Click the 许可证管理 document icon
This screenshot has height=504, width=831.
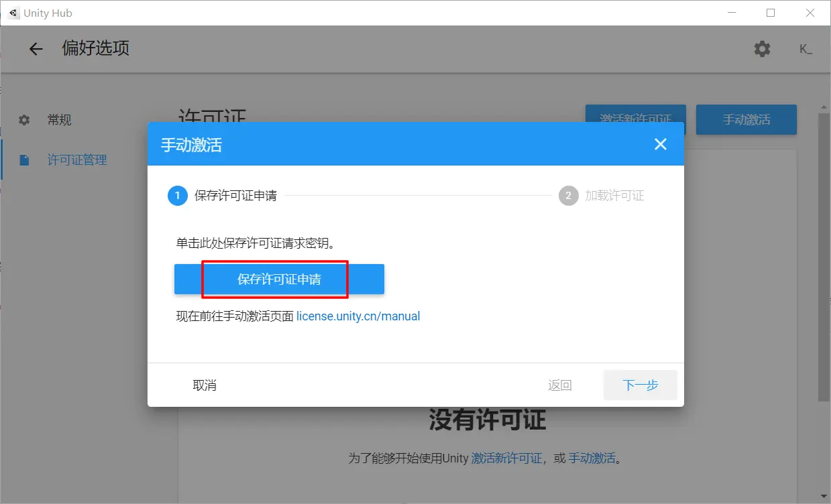24,160
